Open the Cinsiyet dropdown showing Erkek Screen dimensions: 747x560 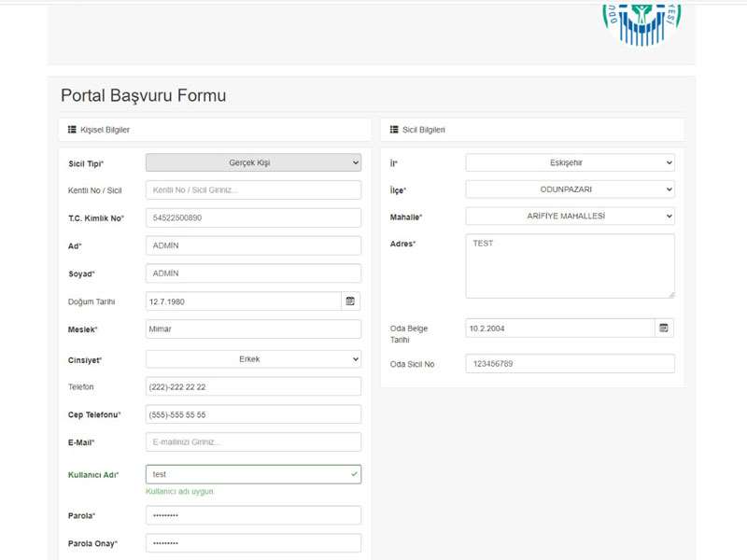coord(253,359)
